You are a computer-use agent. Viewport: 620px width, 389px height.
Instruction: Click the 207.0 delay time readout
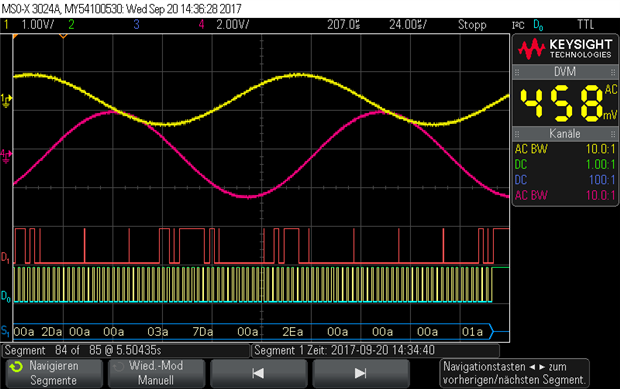[343, 25]
